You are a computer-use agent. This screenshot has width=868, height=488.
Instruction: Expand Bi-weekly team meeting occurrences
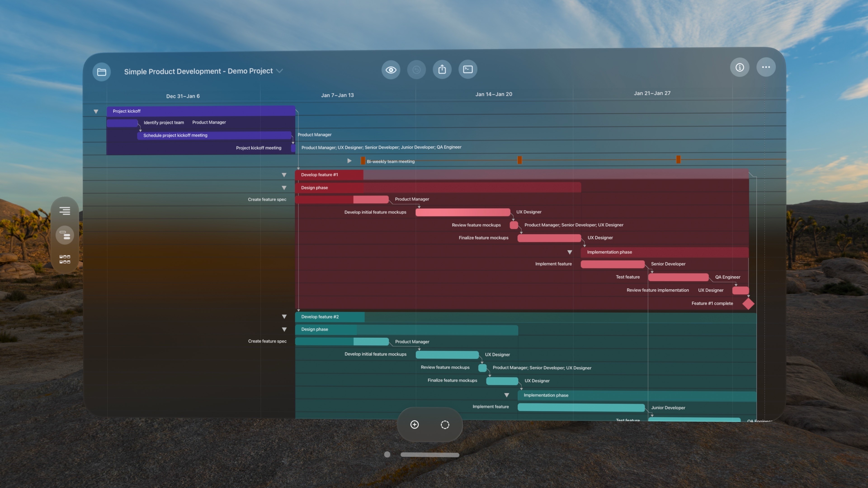(349, 161)
